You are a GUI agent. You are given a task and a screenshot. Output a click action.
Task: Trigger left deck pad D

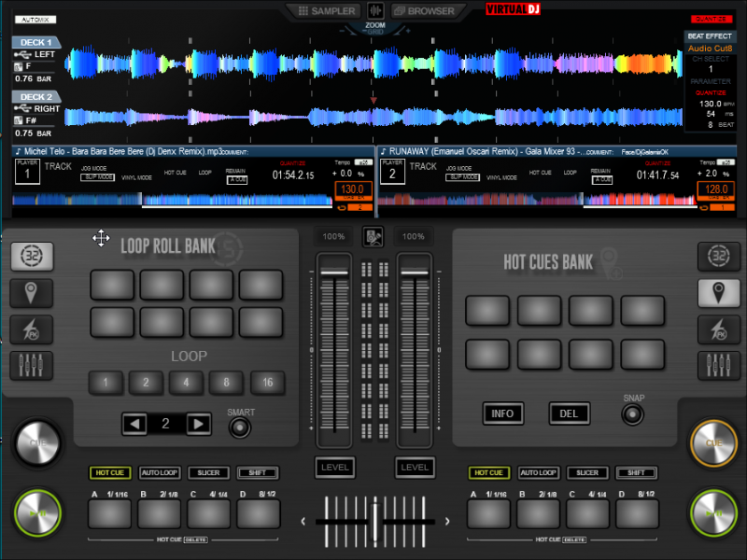[x=259, y=514]
